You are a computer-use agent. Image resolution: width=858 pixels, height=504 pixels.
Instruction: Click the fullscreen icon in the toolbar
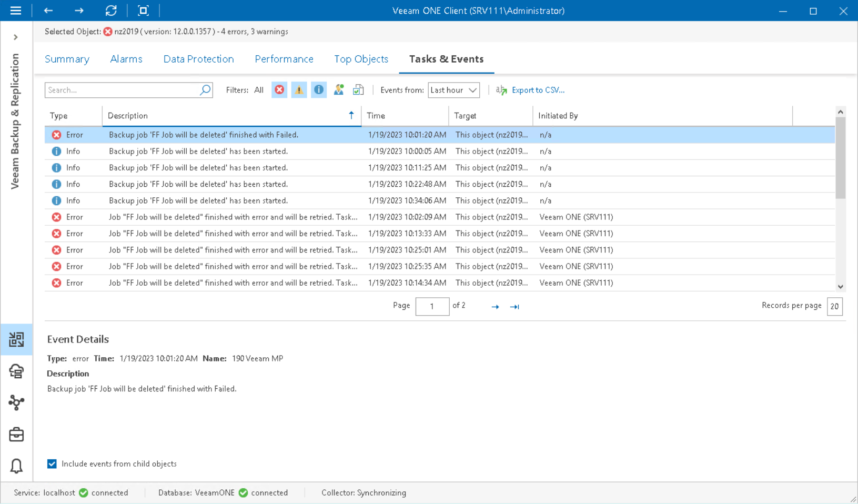coord(143,11)
